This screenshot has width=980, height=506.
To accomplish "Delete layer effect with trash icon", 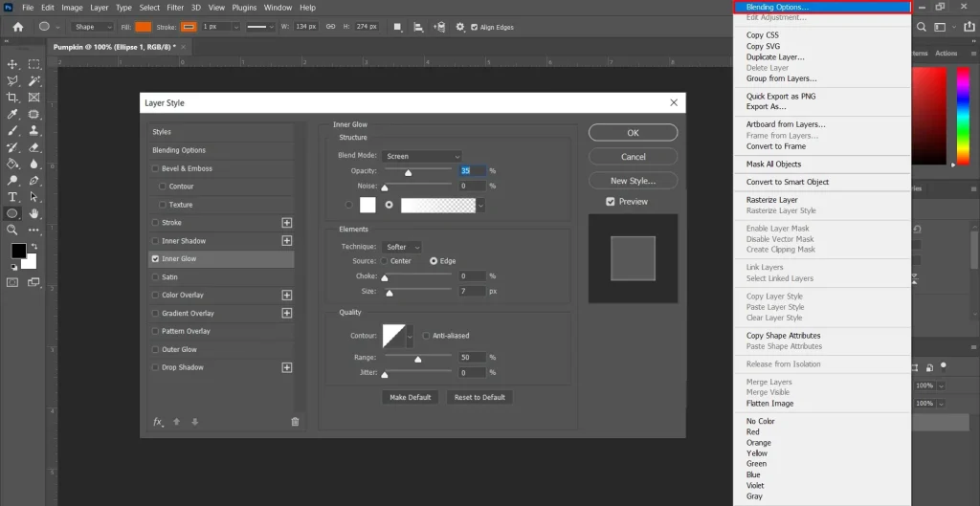I will (x=295, y=422).
